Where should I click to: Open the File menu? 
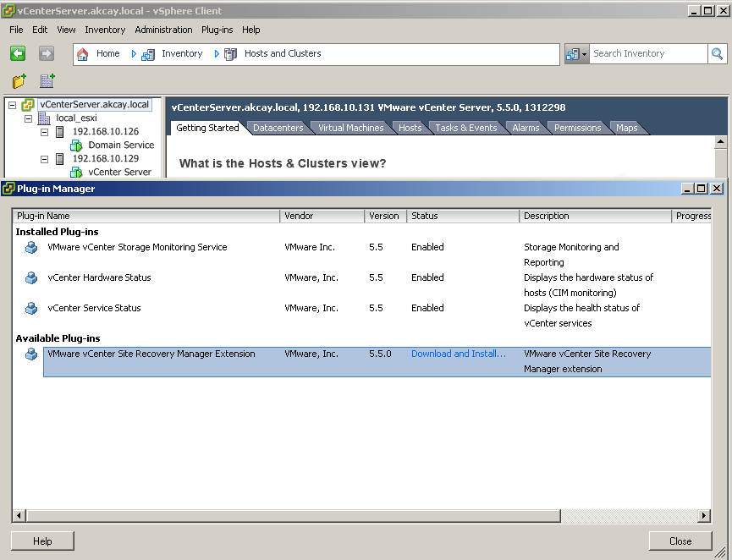point(16,30)
